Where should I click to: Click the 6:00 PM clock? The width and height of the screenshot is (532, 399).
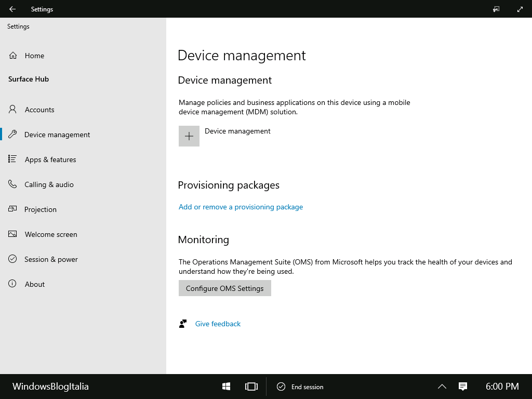pyautogui.click(x=502, y=387)
